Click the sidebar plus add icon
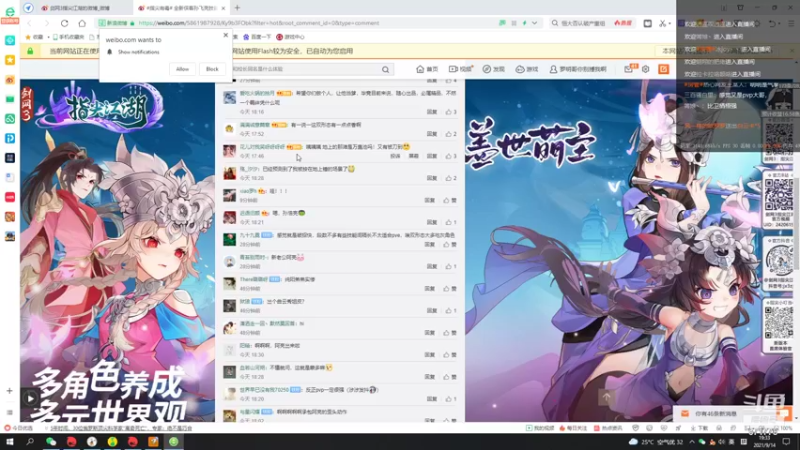 pyautogui.click(x=9, y=391)
